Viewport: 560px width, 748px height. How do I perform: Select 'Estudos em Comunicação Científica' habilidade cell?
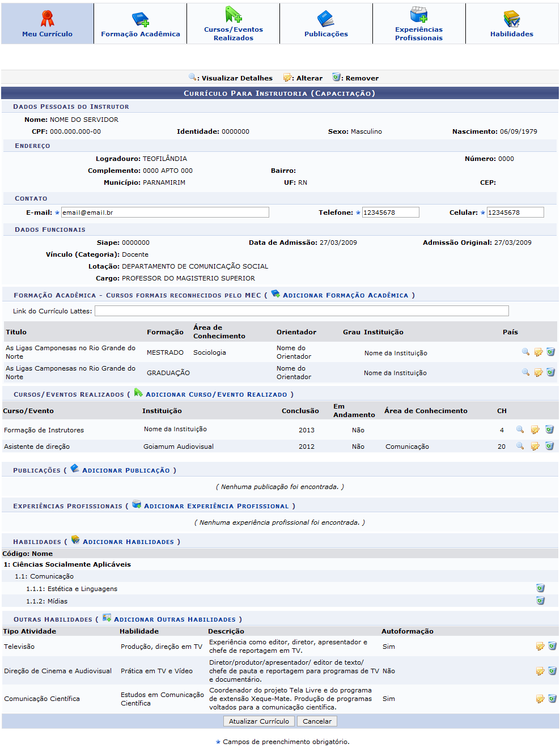click(162, 699)
